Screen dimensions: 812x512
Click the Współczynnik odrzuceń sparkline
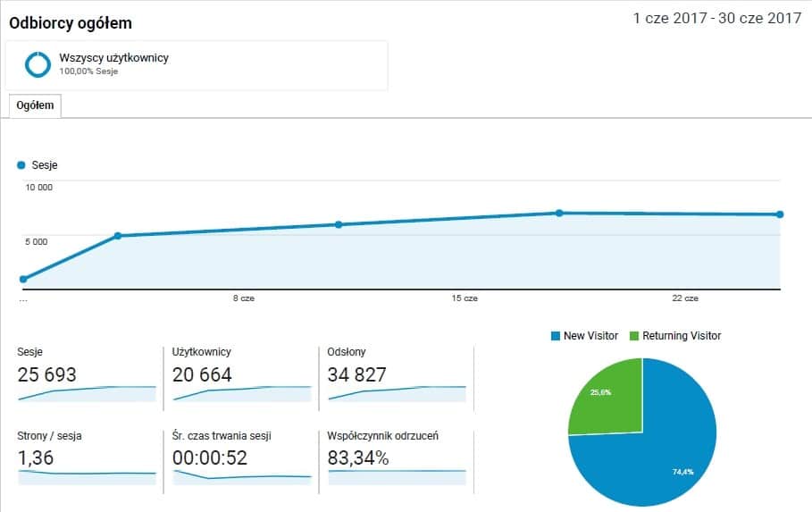[x=398, y=475]
